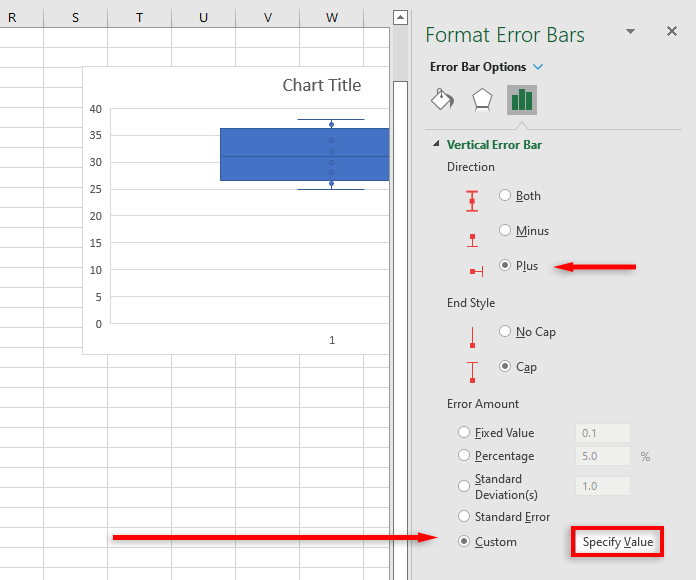Select column U header

(x=203, y=18)
